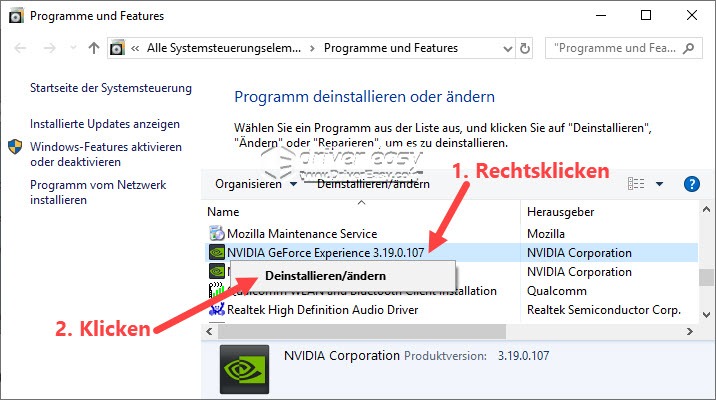Minimize the Programme und Features window
The width and height of the screenshot is (716, 400).
(601, 16)
